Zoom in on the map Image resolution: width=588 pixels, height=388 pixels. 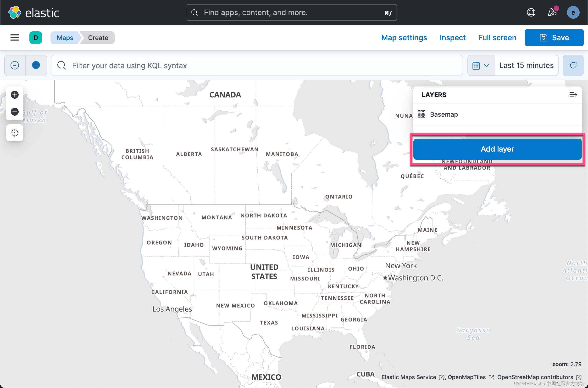[15, 95]
